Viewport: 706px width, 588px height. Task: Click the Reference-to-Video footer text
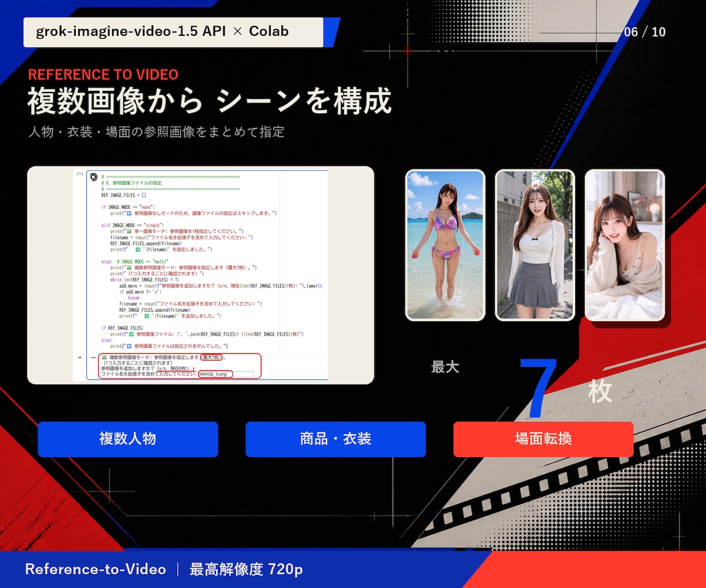95,569
